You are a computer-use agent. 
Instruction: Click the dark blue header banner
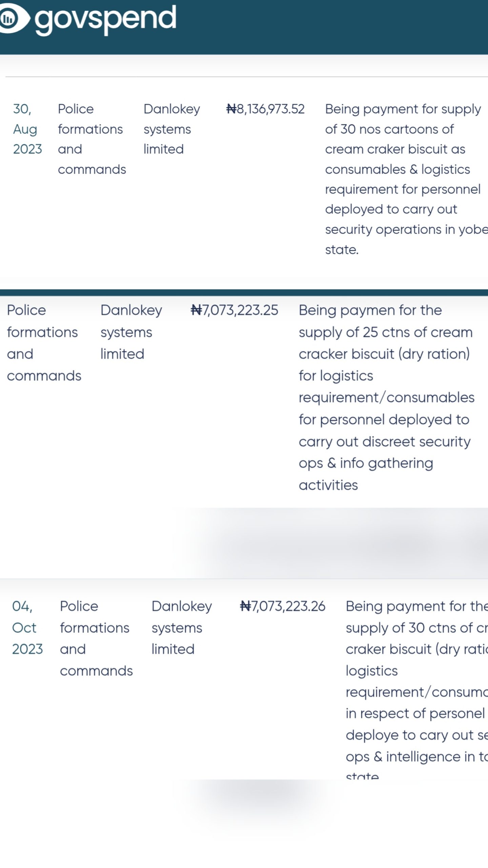point(332,27)
